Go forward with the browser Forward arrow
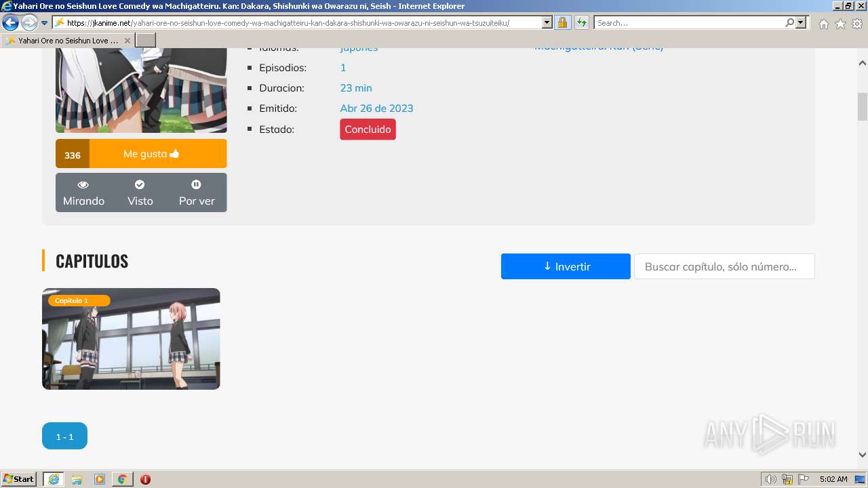Screen dimensions: 868x488 pyautogui.click(x=29, y=23)
